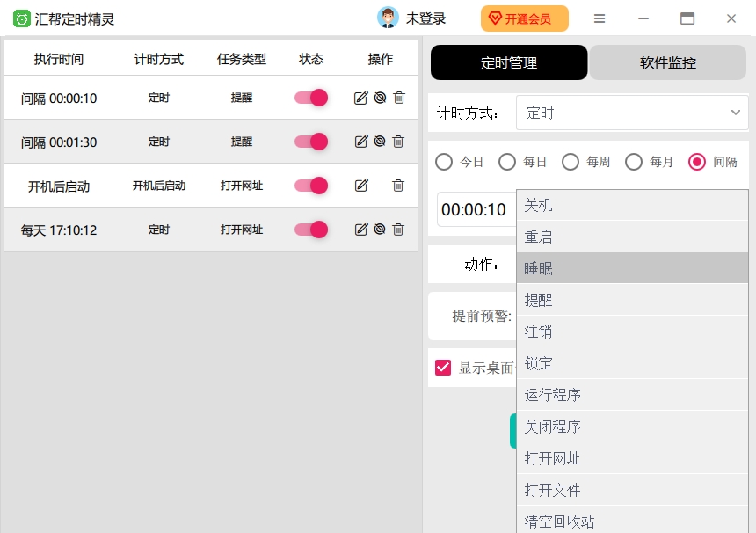The width and height of the screenshot is (756, 533).
Task: Uncheck the 显示桌面 checkbox
Action: point(443,368)
